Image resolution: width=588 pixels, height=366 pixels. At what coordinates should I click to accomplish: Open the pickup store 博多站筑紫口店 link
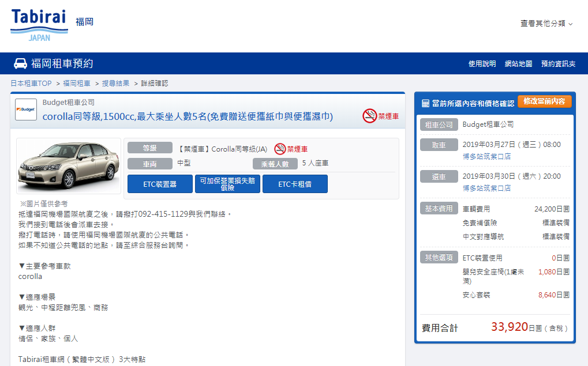[x=486, y=157]
